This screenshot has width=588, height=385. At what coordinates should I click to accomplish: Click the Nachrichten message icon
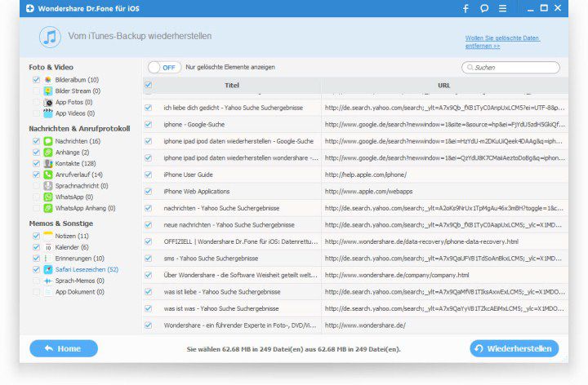click(48, 141)
